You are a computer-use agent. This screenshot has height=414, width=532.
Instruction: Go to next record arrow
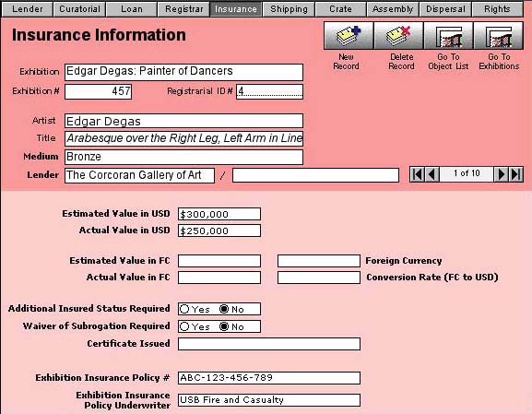[501, 174]
